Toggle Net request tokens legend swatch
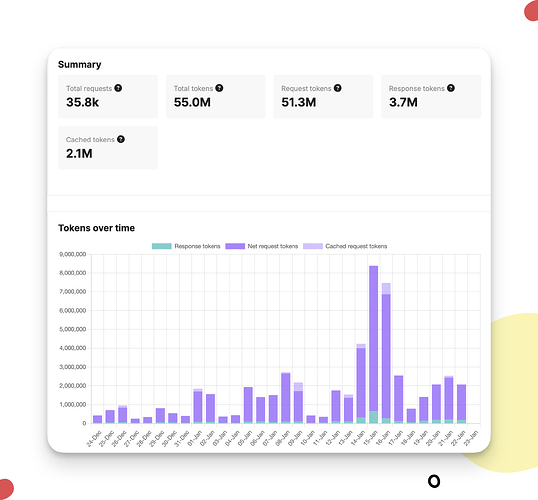The width and height of the screenshot is (538, 500). click(235, 246)
